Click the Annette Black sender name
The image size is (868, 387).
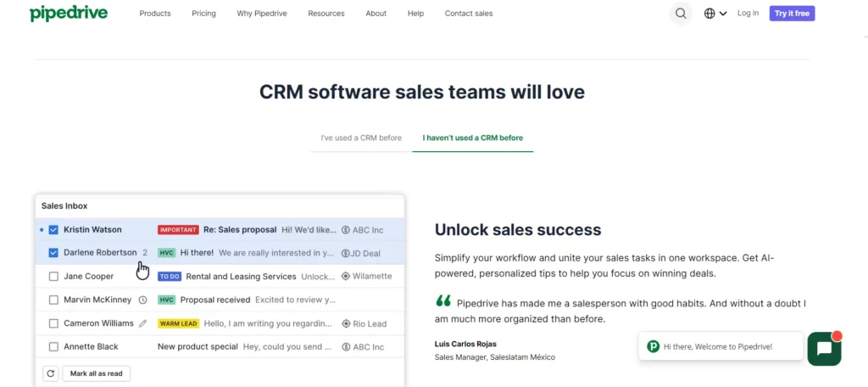click(x=91, y=346)
